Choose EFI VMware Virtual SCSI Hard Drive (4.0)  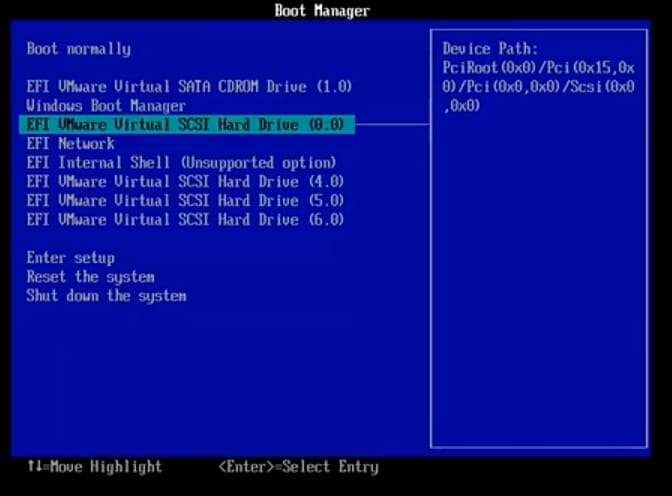185,182
